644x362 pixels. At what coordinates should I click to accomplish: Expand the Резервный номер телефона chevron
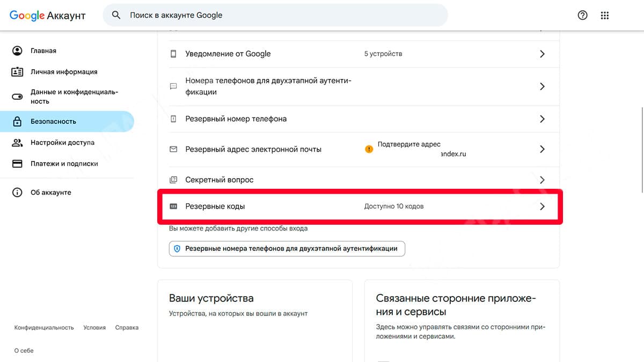(542, 119)
